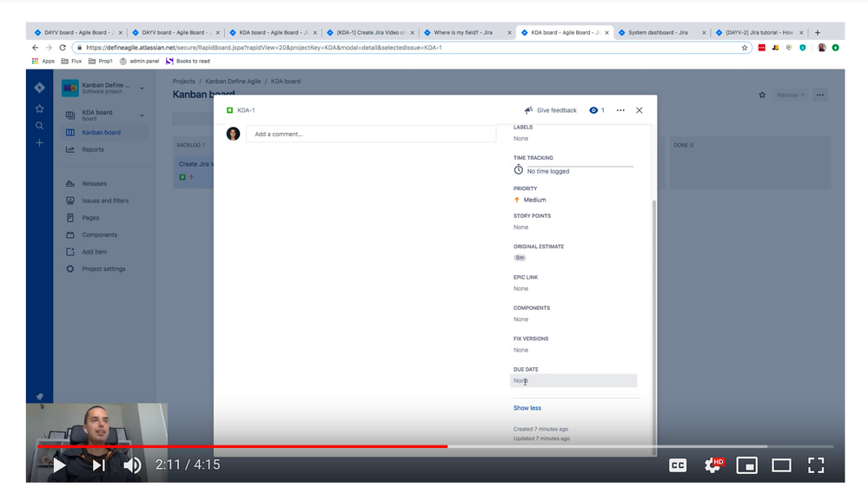
Task: Open Kanban board in project menu
Action: [103, 132]
